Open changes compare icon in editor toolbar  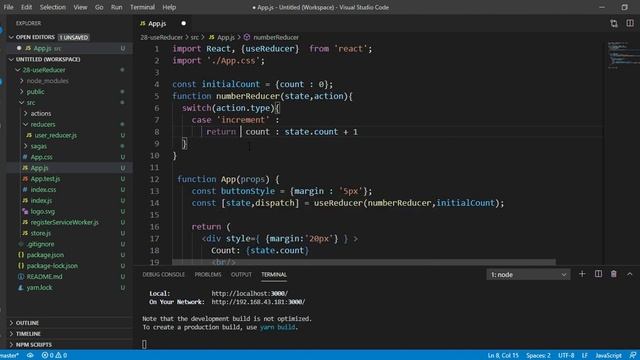click(x=614, y=23)
